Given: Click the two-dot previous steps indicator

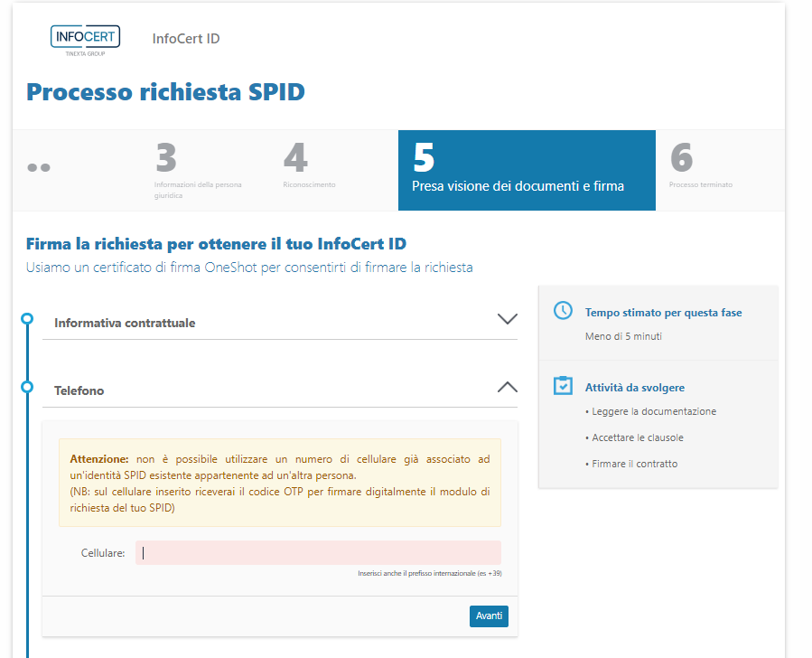Looking at the screenshot, I should coord(38,167).
